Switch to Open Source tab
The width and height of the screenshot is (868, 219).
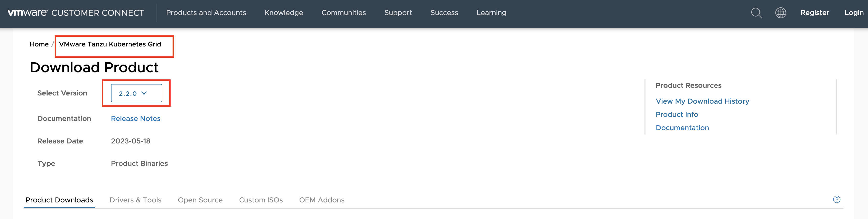pos(200,200)
